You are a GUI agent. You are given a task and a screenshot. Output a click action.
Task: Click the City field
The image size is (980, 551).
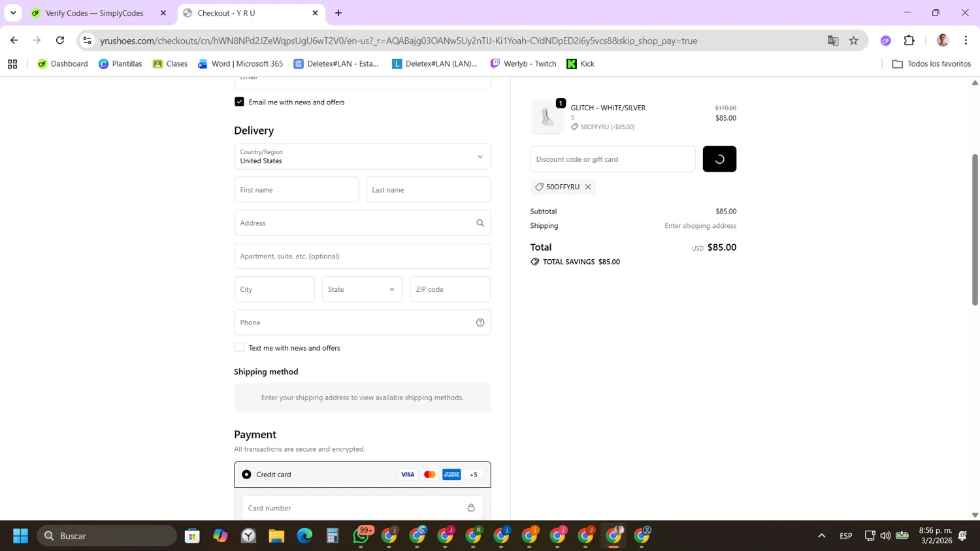pyautogui.click(x=274, y=289)
